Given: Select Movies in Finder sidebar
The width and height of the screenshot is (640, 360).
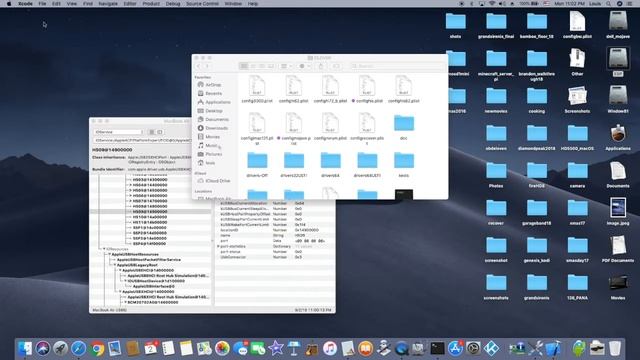Looking at the screenshot, I should 209,137.
